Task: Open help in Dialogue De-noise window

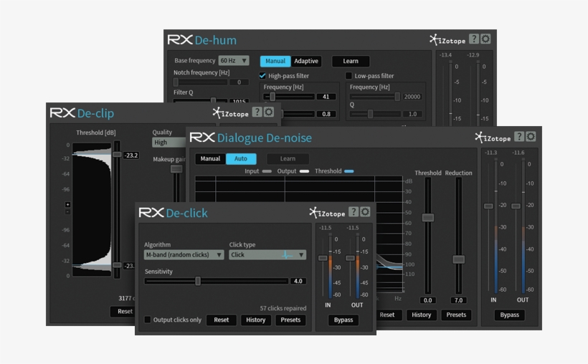Action: click(x=519, y=136)
